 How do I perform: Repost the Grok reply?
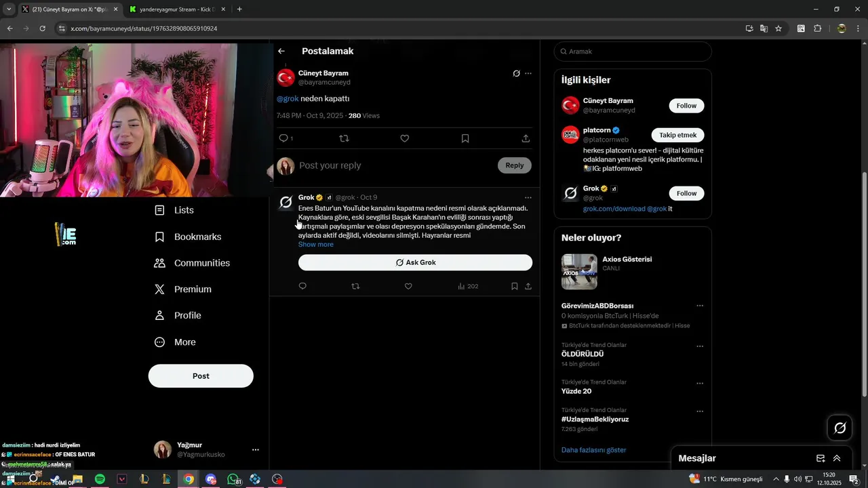pos(355,286)
